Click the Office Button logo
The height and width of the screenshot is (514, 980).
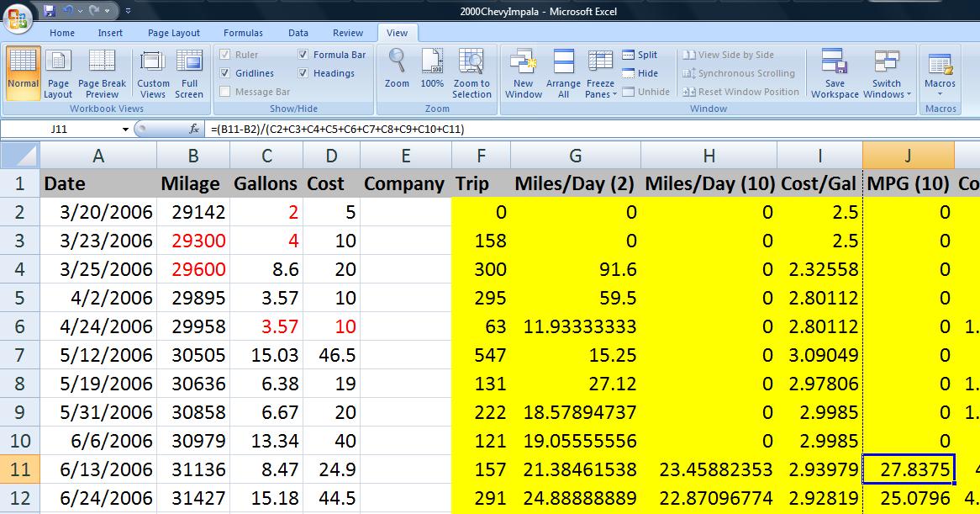pyautogui.click(x=18, y=17)
